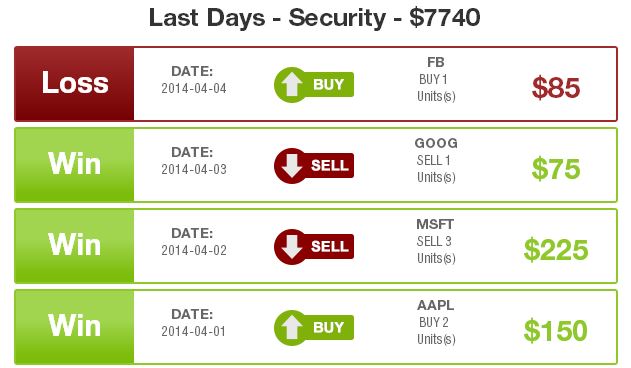Click the $75 win amount
The image size is (631, 368).
(556, 169)
